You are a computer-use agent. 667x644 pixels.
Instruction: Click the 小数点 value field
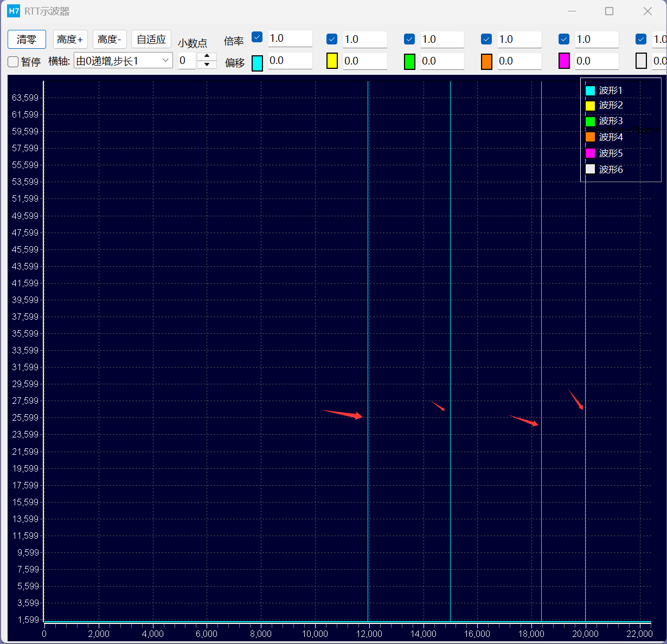(x=187, y=61)
